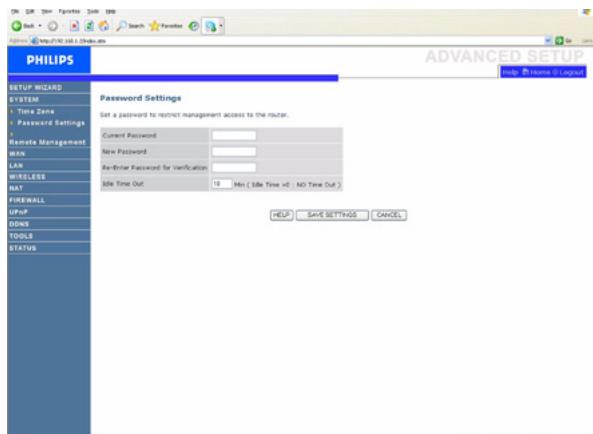The image size is (593, 434).
Task: Open Password Settings submenu item
Action: click(51, 123)
